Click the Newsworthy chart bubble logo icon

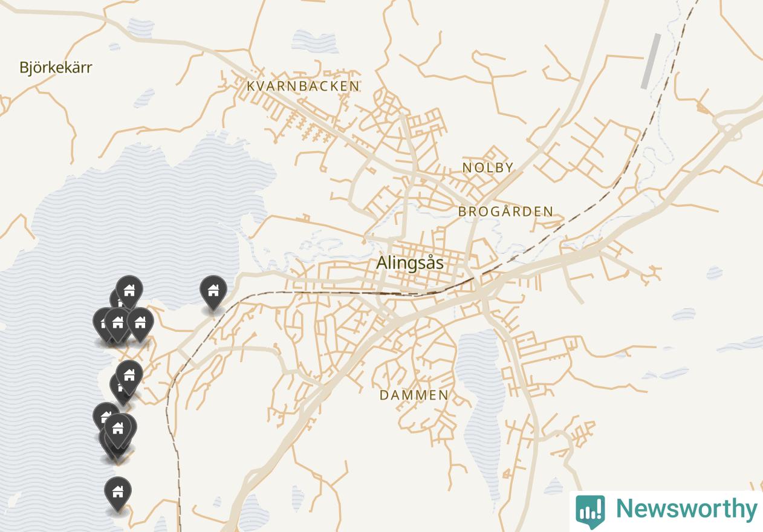click(x=590, y=511)
